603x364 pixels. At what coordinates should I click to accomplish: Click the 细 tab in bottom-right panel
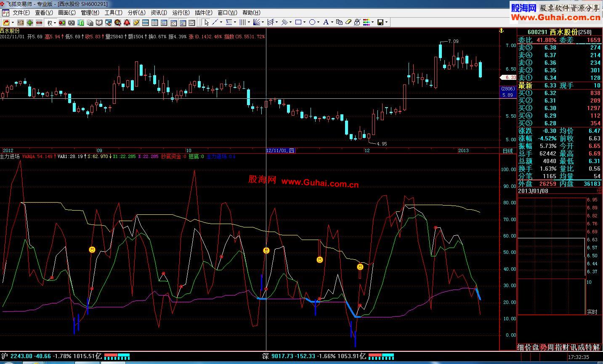[x=521, y=347]
